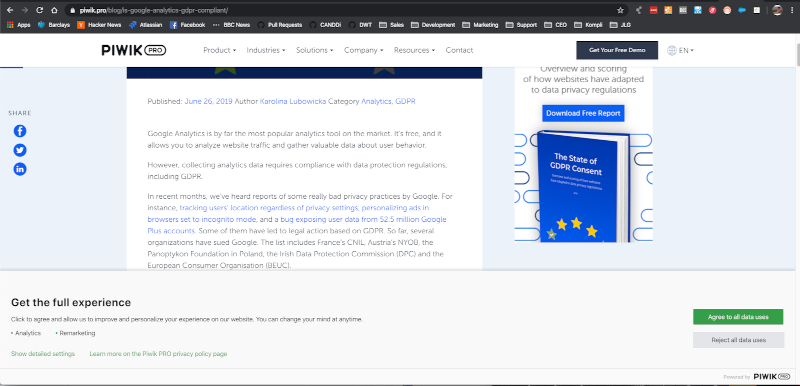This screenshot has height=386, width=800.
Task: Open the Salesforce cloud extension icon
Action: [742, 10]
